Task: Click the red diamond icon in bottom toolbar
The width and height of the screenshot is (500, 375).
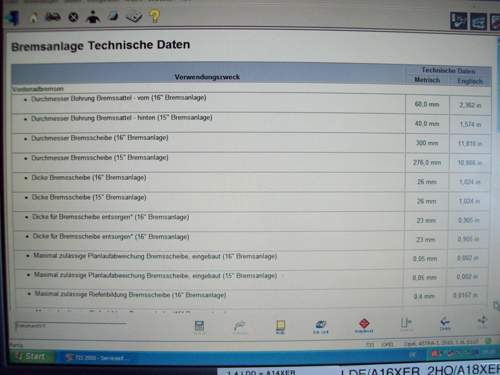Action: tap(364, 325)
